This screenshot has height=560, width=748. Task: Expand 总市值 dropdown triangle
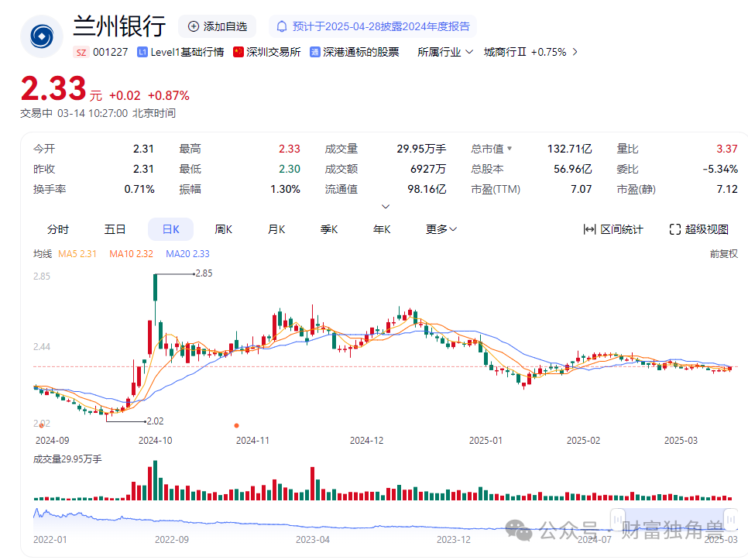pyautogui.click(x=510, y=149)
